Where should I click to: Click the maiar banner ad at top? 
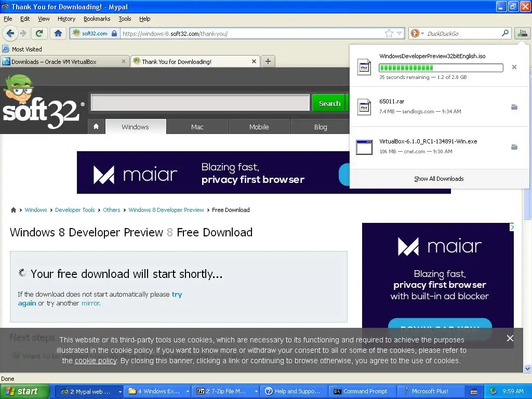(213, 172)
